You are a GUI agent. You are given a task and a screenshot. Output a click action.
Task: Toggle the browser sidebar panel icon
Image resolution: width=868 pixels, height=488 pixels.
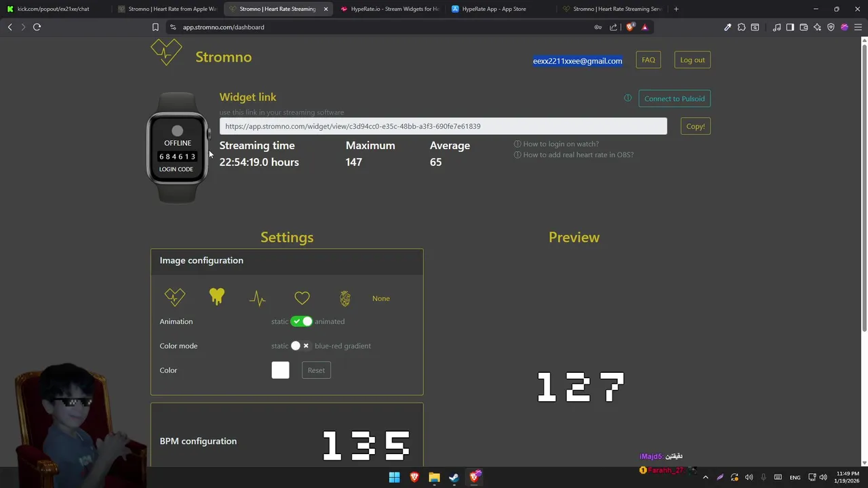tap(790, 27)
